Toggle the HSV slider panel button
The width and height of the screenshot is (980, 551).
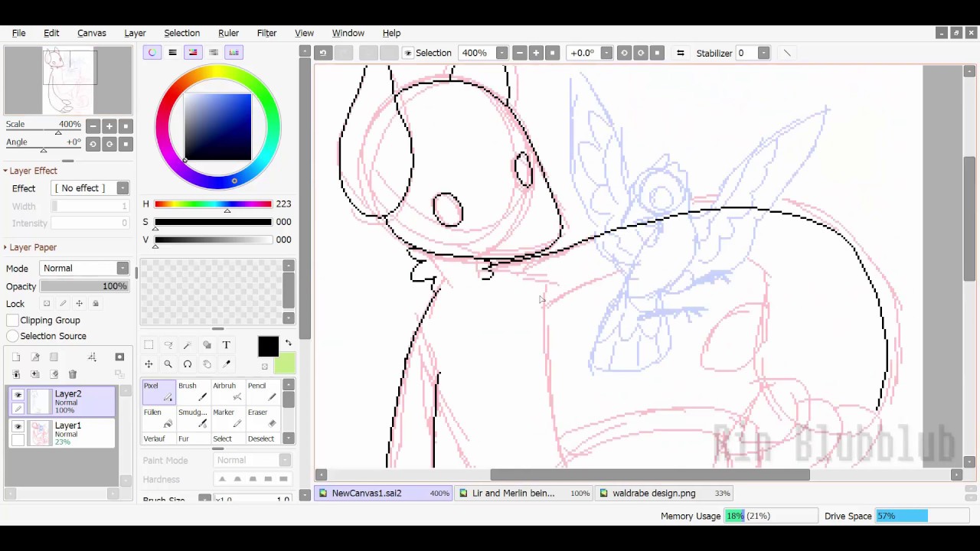[193, 52]
